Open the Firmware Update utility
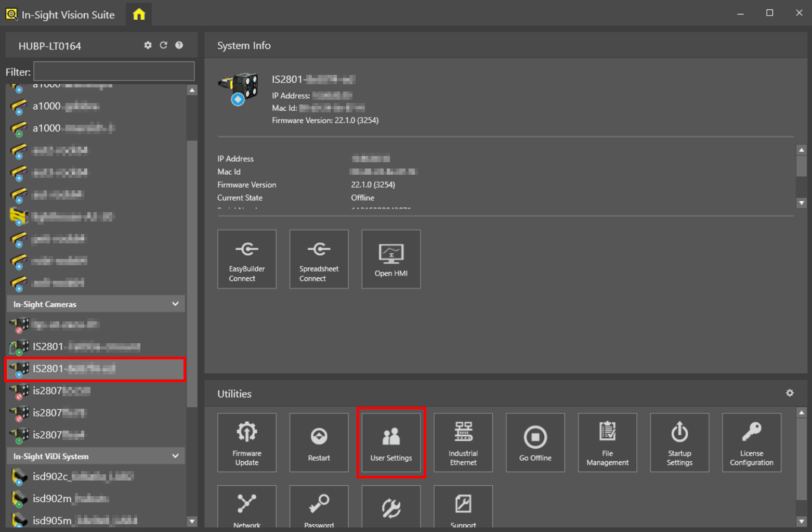The image size is (812, 532). pos(246,443)
